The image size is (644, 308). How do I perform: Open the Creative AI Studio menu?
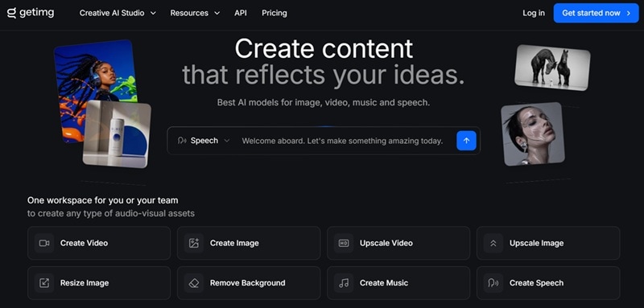click(x=118, y=13)
